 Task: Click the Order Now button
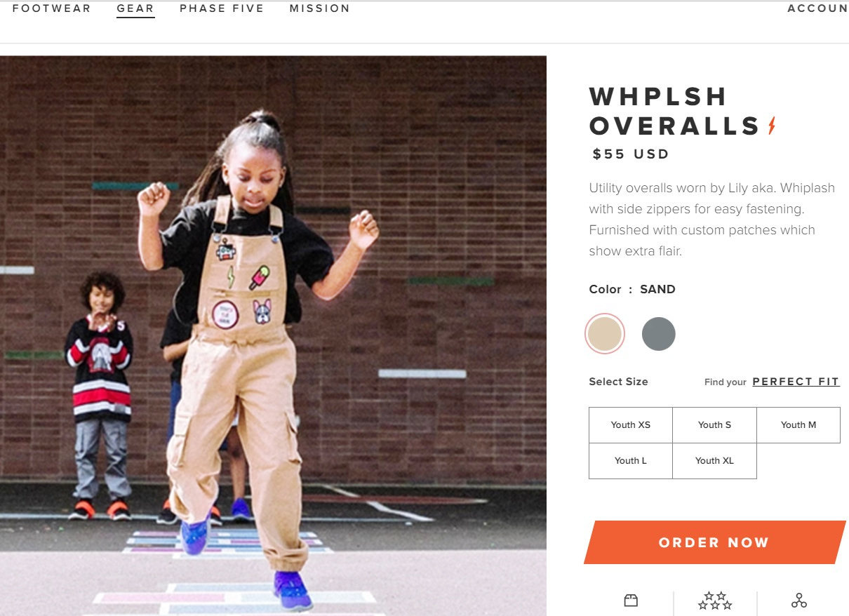coord(714,542)
